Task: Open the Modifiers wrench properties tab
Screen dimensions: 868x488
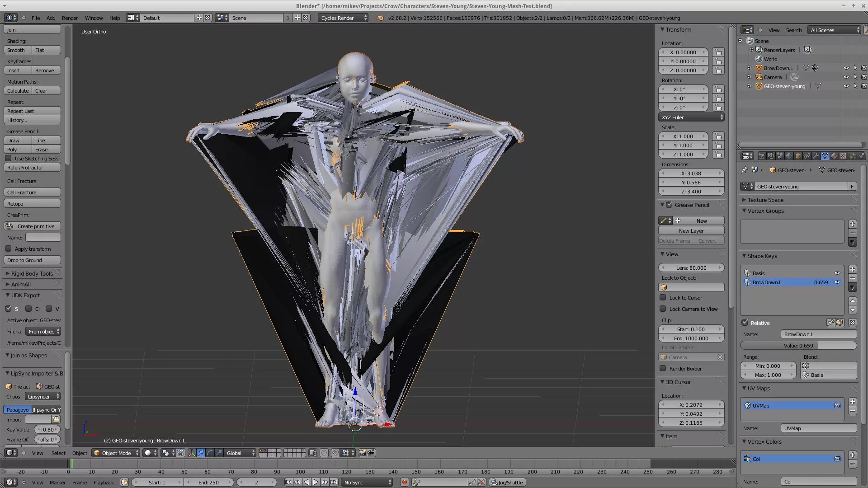Action: pos(816,156)
